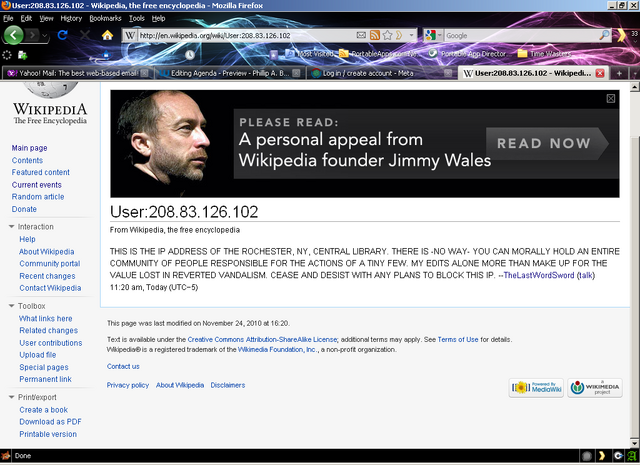The image size is (640, 465).
Task: Click the clock icon on the bookmarks toolbar
Action: coord(189,54)
